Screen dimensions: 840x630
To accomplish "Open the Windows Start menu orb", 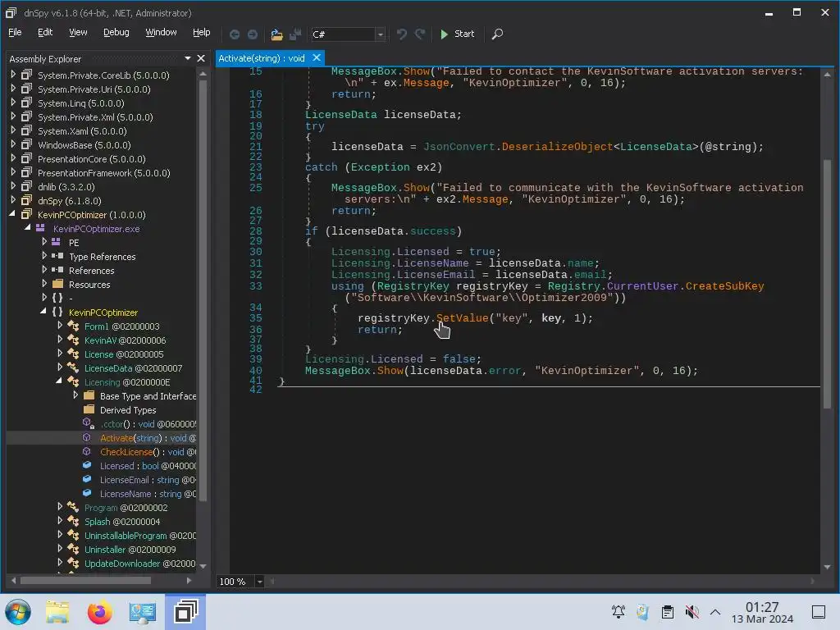I will coord(18,612).
